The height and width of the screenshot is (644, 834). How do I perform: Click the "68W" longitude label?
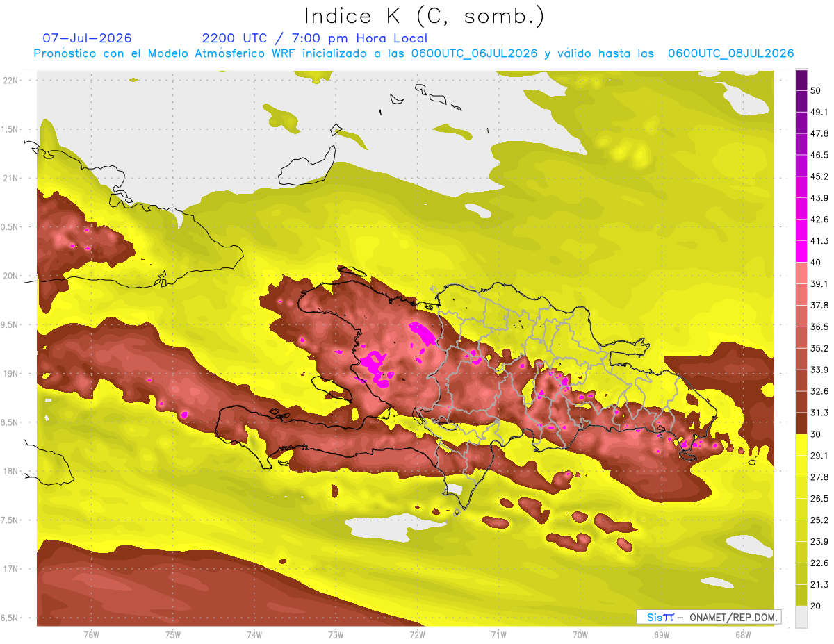(742, 635)
